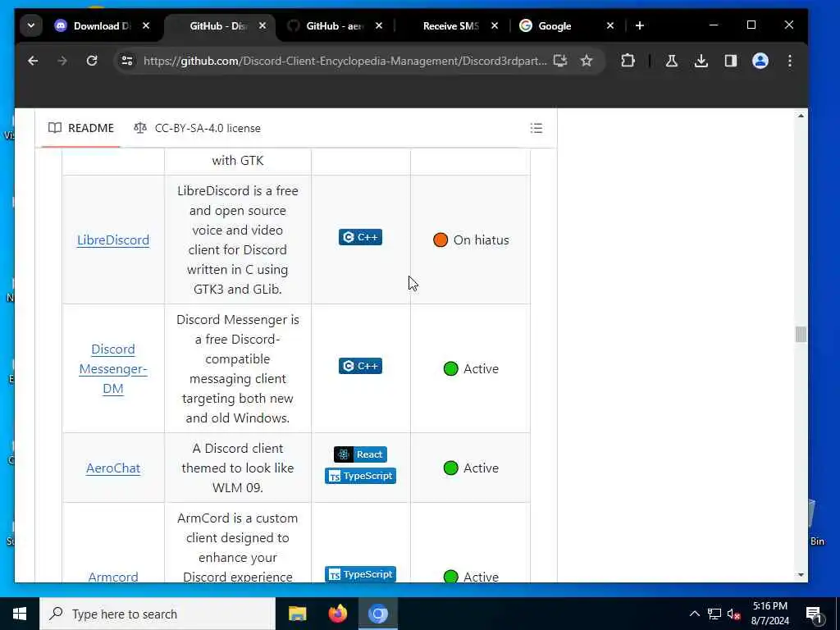Click the Chrome taskbar icon
840x630 pixels.
tap(377, 614)
